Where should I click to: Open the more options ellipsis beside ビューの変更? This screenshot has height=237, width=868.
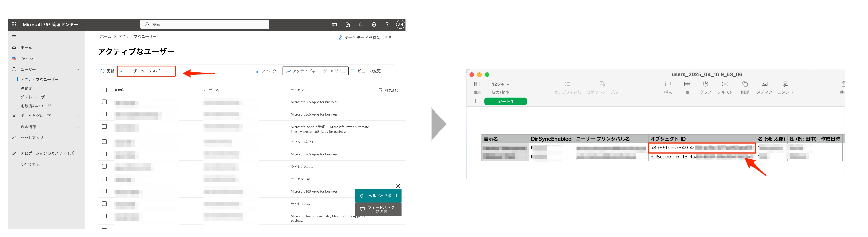pos(388,71)
